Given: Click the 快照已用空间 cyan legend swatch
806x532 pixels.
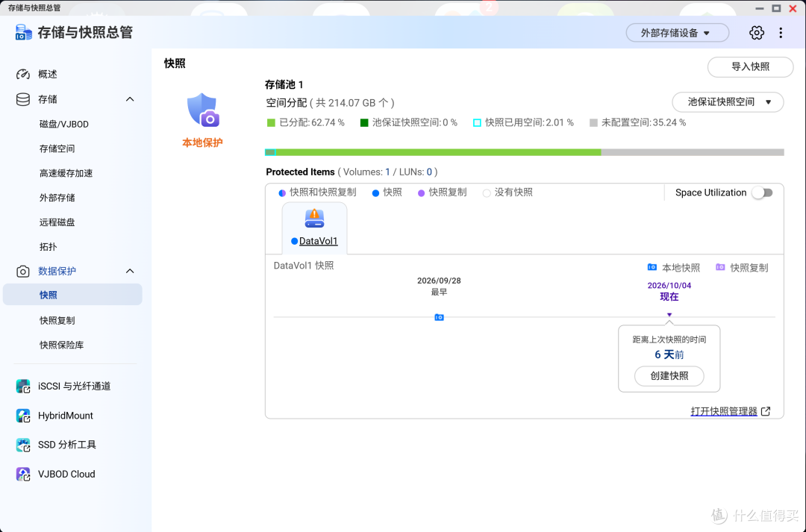Looking at the screenshot, I should [476, 123].
